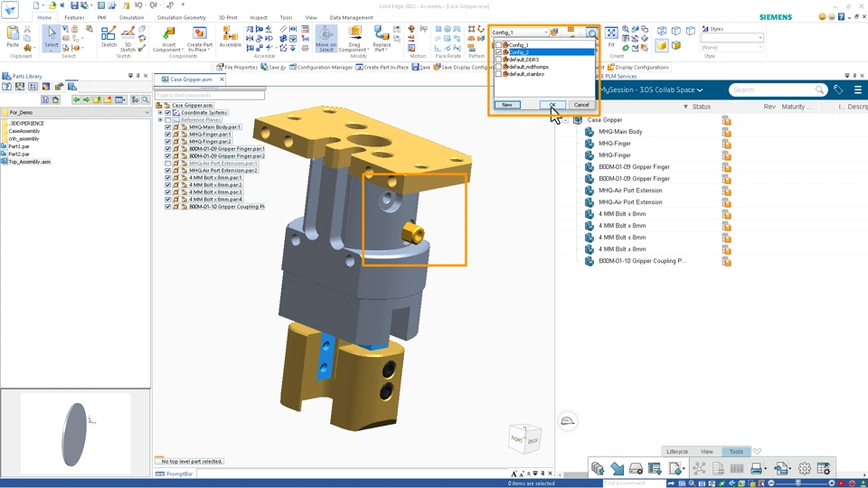This screenshot has width=868, height=488.
Task: Open the Data Management tab
Action: (351, 18)
